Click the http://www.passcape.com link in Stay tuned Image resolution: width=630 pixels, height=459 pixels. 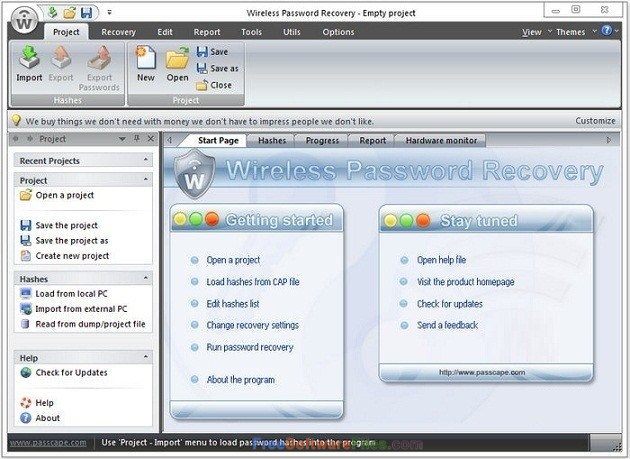point(482,372)
